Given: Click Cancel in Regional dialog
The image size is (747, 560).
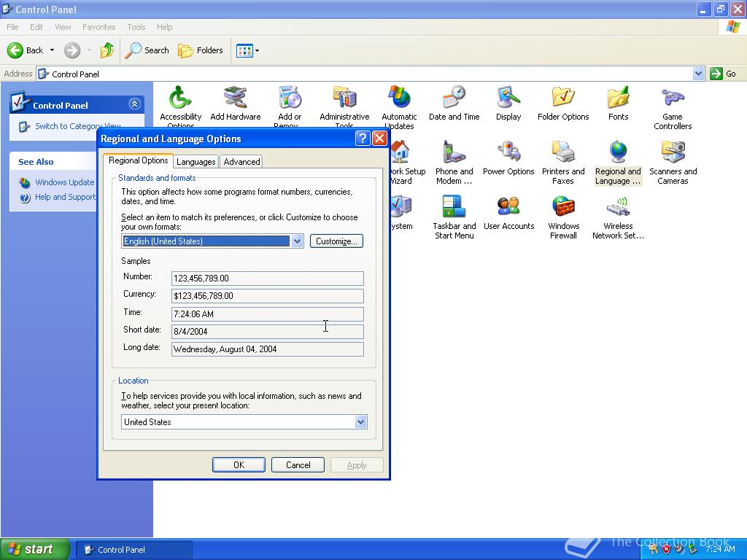Looking at the screenshot, I should pos(298,464).
